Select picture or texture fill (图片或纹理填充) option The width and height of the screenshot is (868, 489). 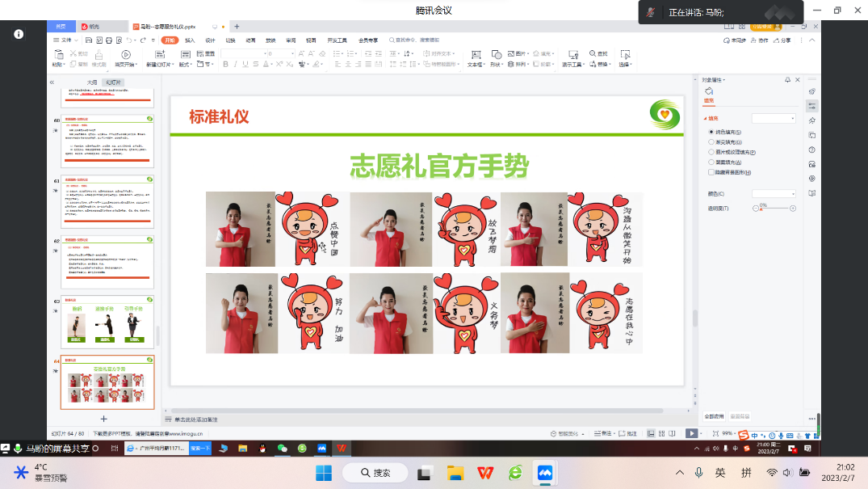point(711,152)
